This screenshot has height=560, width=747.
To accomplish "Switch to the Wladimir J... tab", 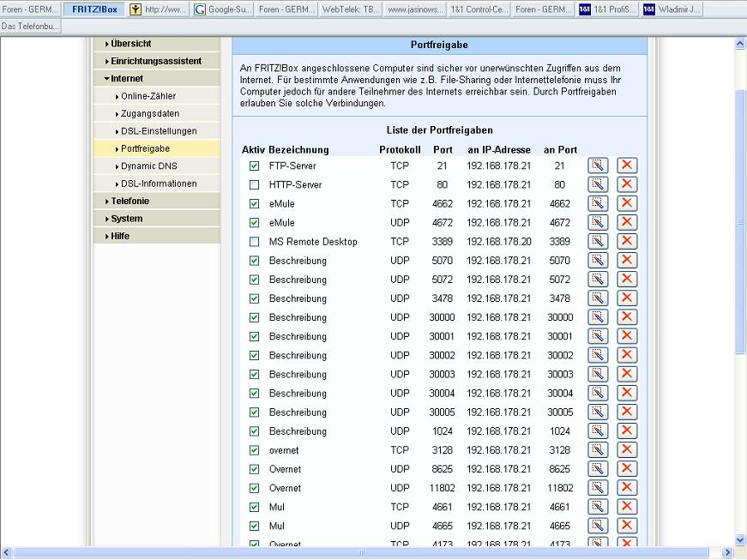I will (x=671, y=9).
